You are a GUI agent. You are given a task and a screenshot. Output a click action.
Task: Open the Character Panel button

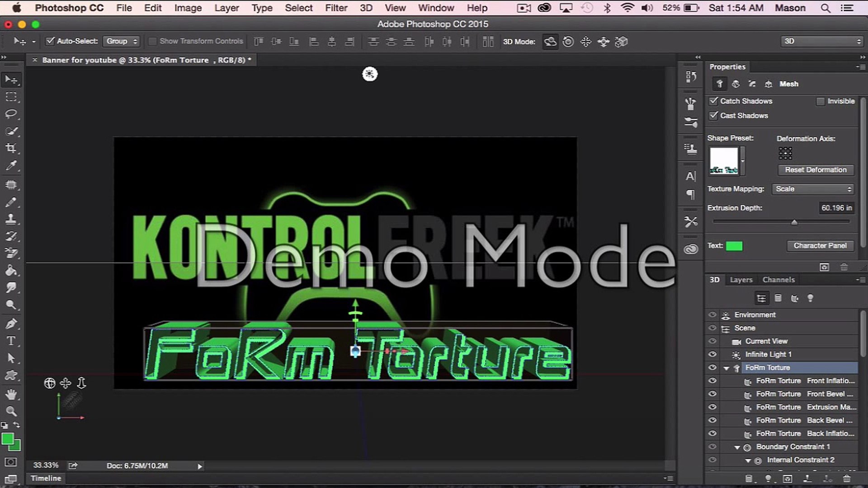point(820,245)
